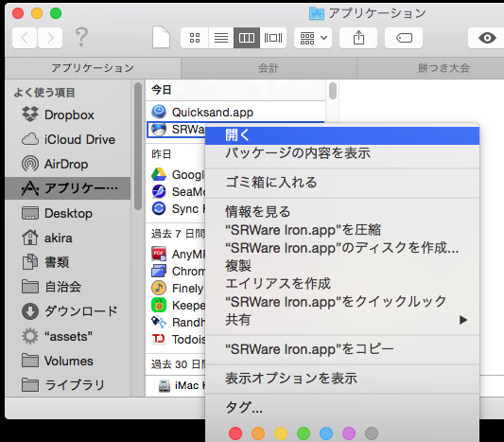Open 書類 in the sidebar
Image resolution: width=504 pixels, height=442 pixels.
(68, 262)
